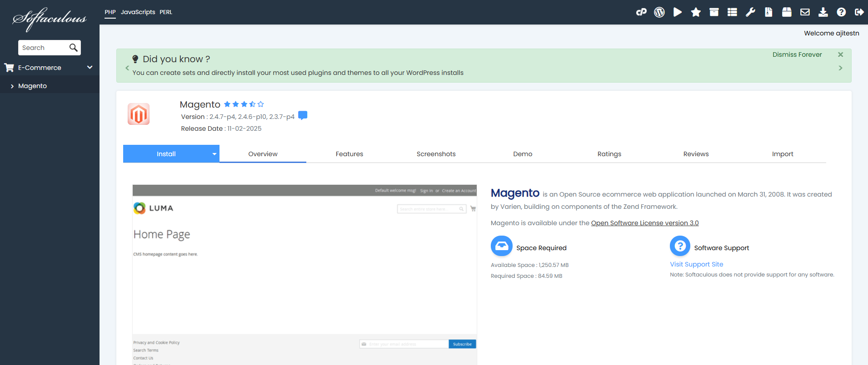The height and width of the screenshot is (365, 868).
Task: Open the wrench settings icon
Action: coord(750,12)
